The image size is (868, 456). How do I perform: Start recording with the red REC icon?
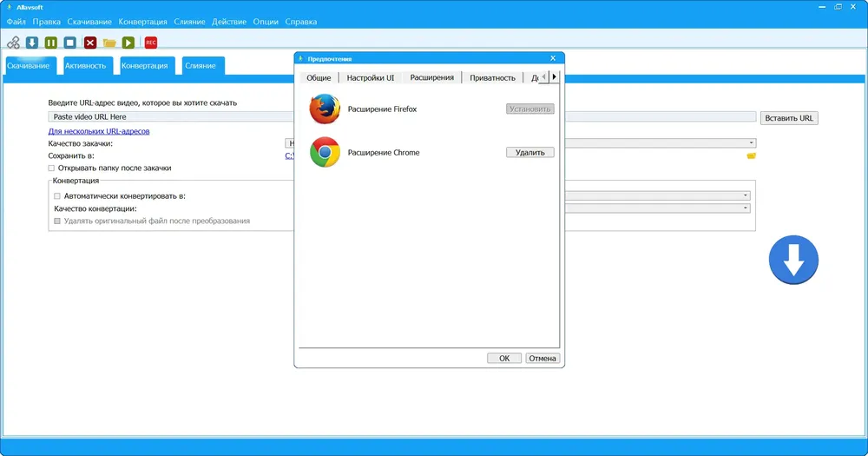point(150,43)
